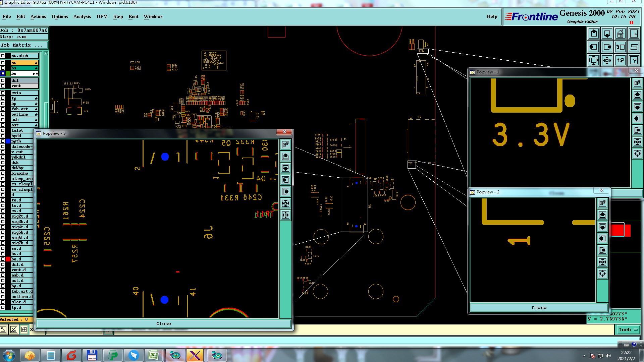The image size is (644, 362).
Task: Click the XY coordinate window icon
Action: (x=634, y=34)
